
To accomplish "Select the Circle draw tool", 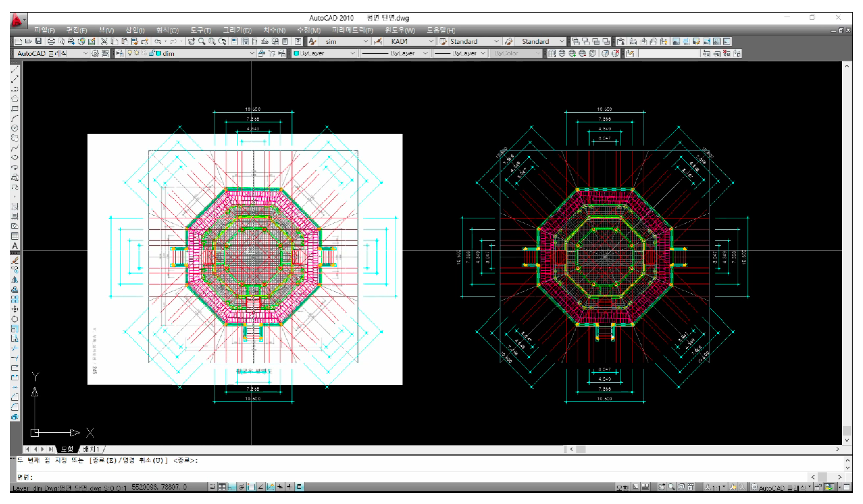I will pos(15,128).
